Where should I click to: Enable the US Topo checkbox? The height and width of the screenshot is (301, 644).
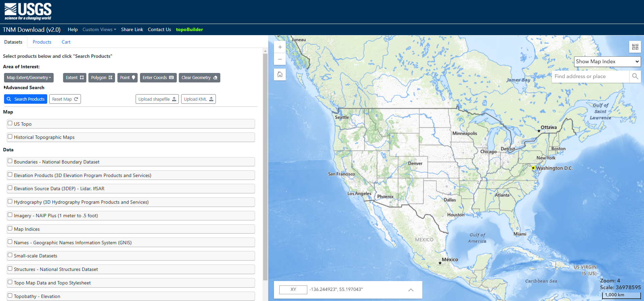(x=10, y=123)
